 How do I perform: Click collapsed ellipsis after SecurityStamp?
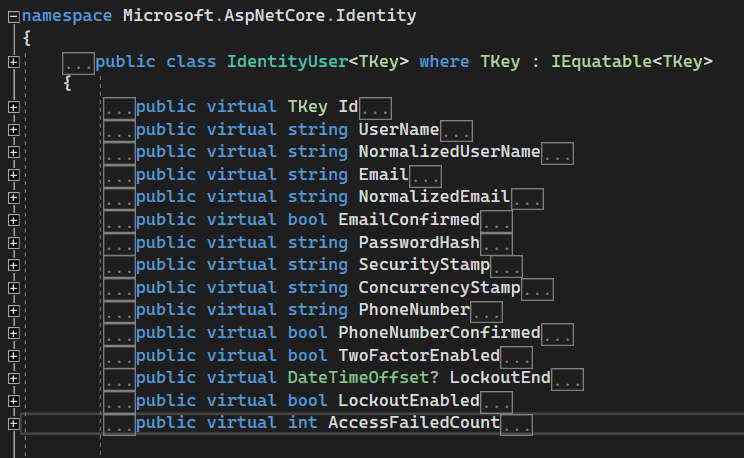click(507, 267)
